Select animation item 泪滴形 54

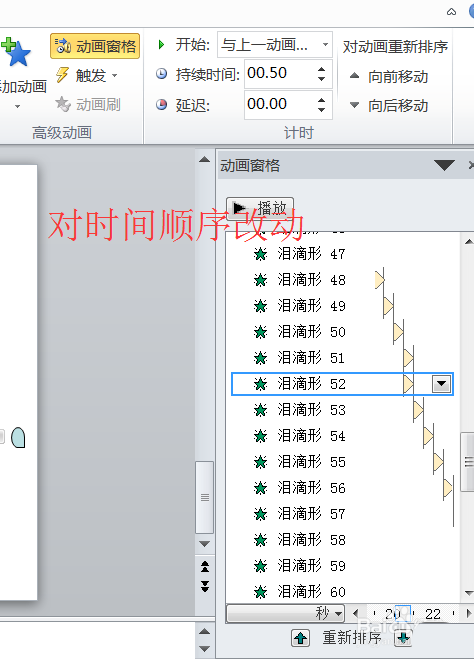[x=342, y=436]
